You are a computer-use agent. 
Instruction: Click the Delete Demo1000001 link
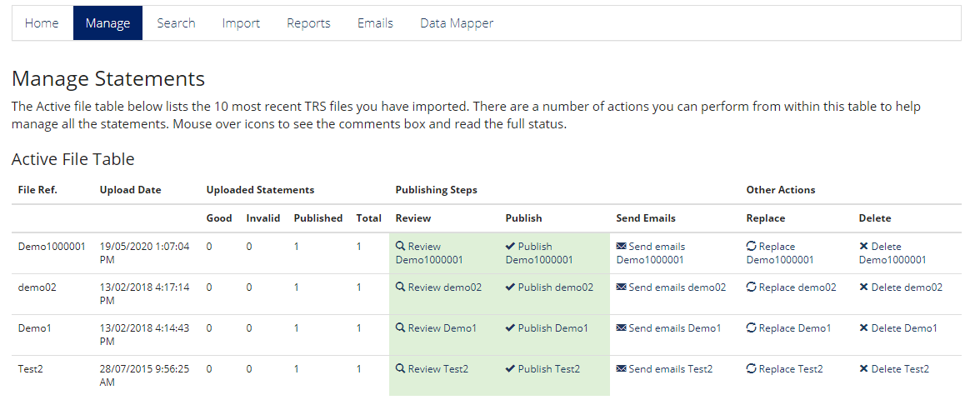[892, 253]
